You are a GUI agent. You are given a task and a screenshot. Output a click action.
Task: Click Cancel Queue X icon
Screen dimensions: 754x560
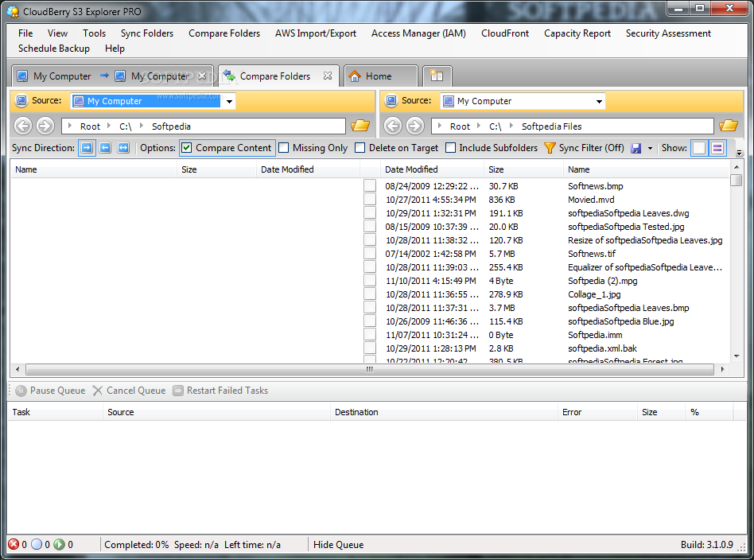pyautogui.click(x=98, y=391)
